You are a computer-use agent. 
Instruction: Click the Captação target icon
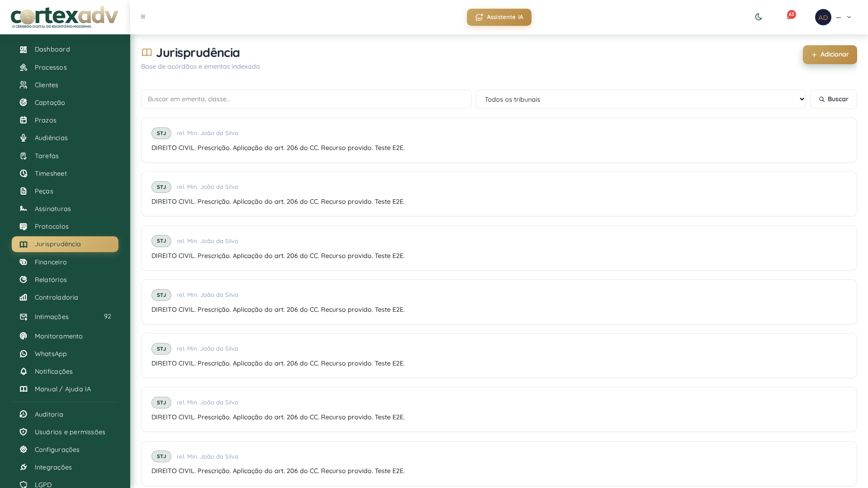pos(24,103)
